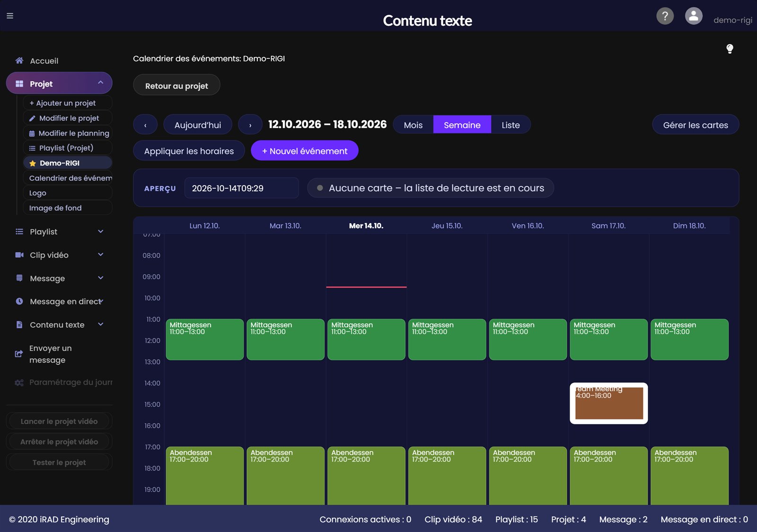Click the Message en direct clock icon
757x532 pixels.
(19, 301)
